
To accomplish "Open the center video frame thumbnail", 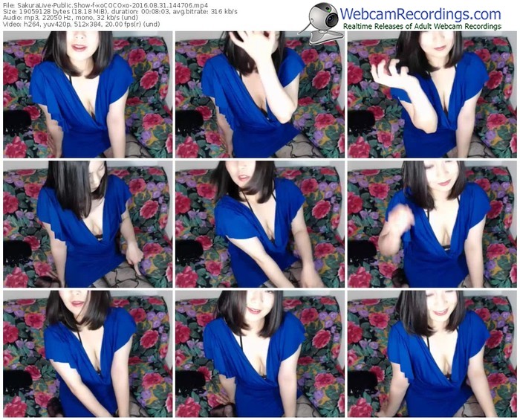I will click(x=260, y=224).
